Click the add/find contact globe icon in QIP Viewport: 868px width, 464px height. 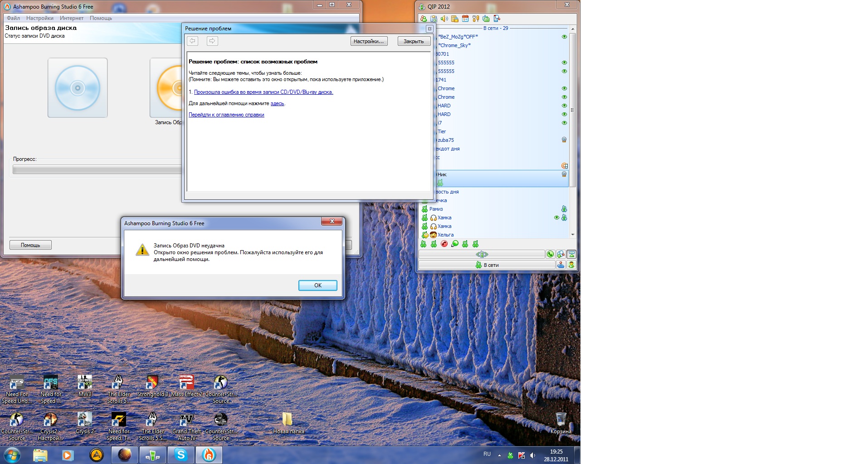point(561,254)
